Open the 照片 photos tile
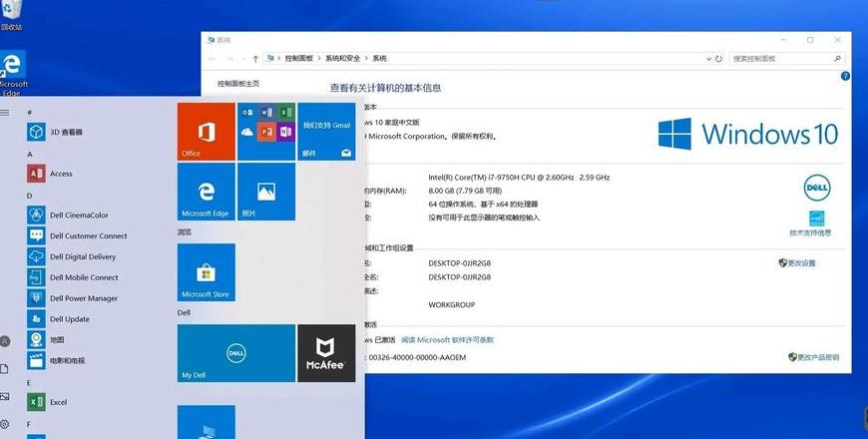 pyautogui.click(x=266, y=192)
